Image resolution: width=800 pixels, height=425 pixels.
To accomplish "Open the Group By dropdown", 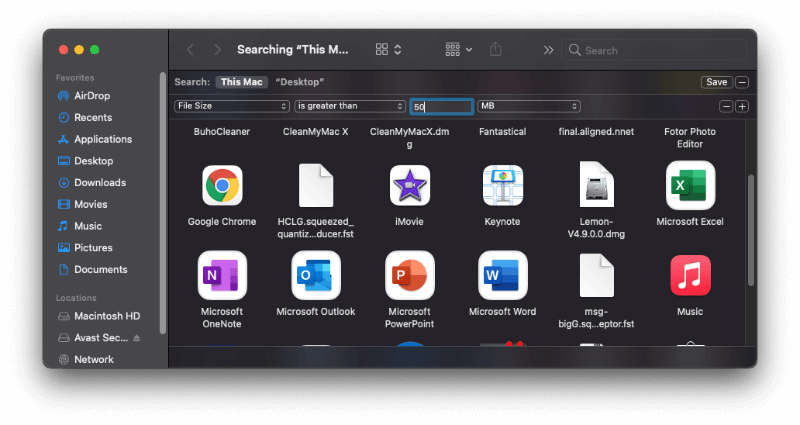I will (458, 49).
